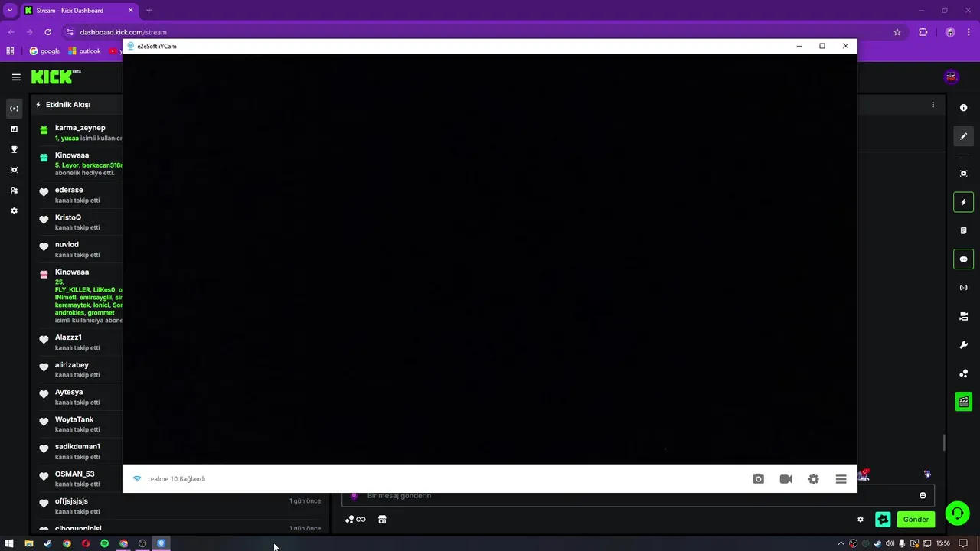Select Stream - Kick Dashboard browser tab
The width and height of the screenshot is (980, 551).
(79, 11)
